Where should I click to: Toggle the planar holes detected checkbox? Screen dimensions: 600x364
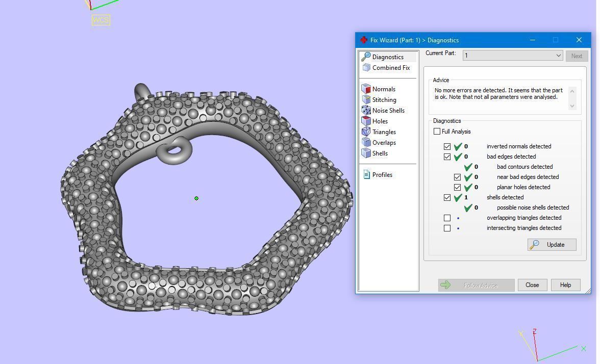point(457,187)
